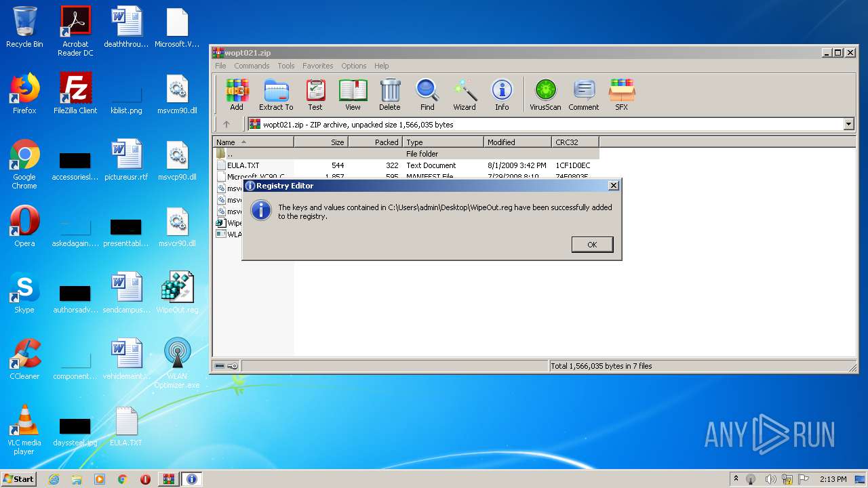Image resolution: width=868 pixels, height=488 pixels.
Task: Close the Registry Editor dialog
Action: click(613, 186)
